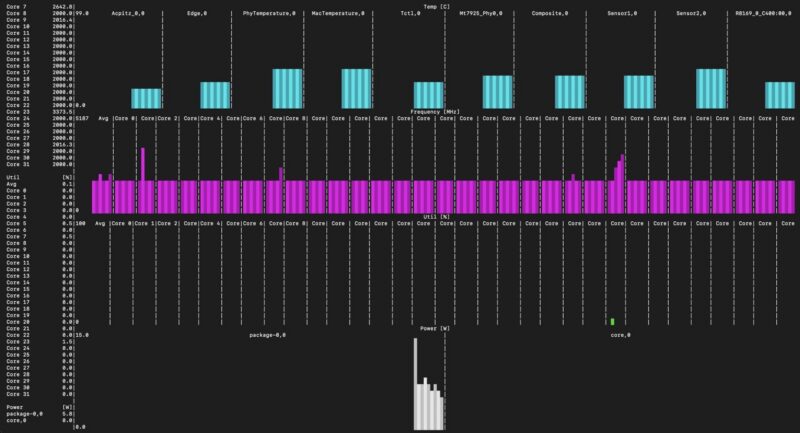
Task: Click the '100' utilization axis maximum
Action: click(81, 223)
